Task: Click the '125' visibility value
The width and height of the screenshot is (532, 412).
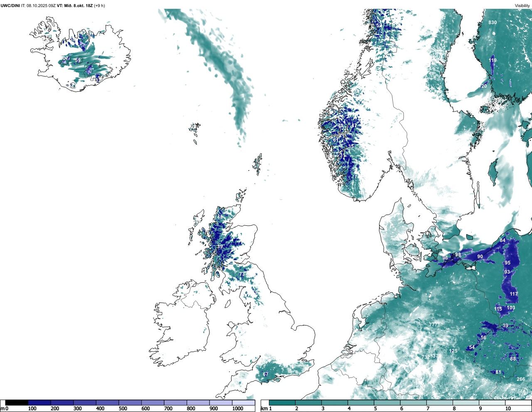Action: (453, 351)
